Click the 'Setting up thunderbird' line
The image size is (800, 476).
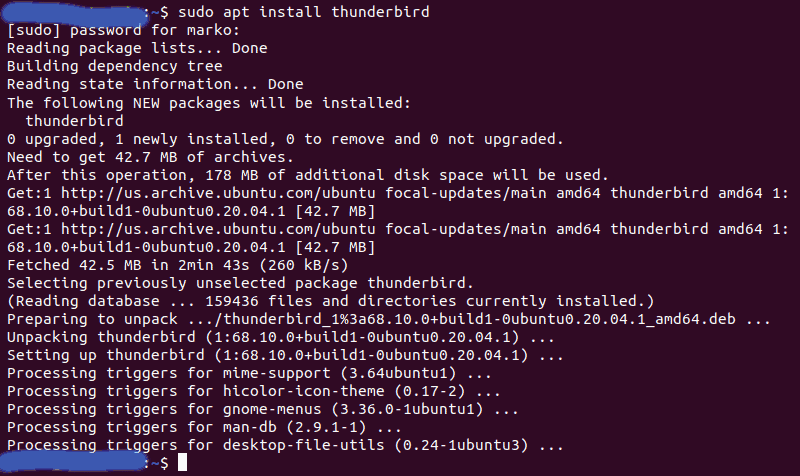click(x=285, y=355)
